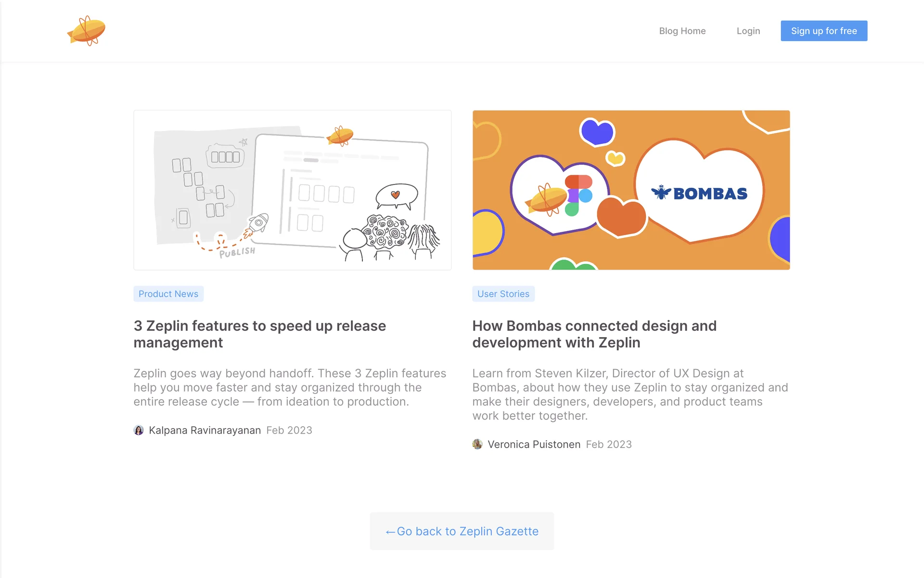Click the small Zeplin blimp on release thumbnail
Image resolution: width=924 pixels, height=578 pixels.
[x=340, y=136]
